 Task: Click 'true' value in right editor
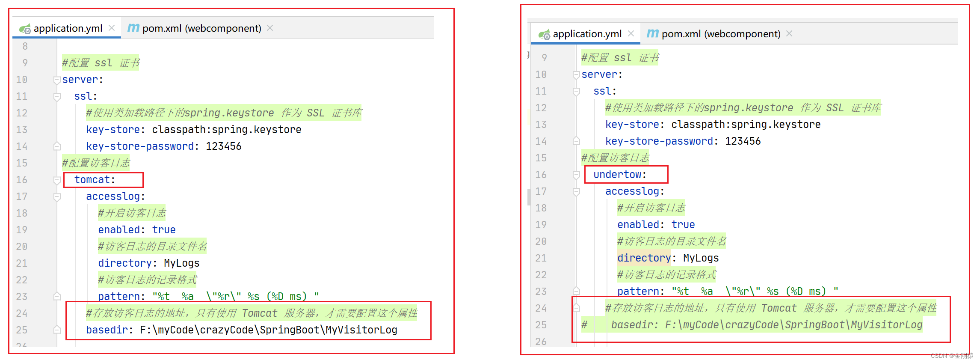click(683, 225)
